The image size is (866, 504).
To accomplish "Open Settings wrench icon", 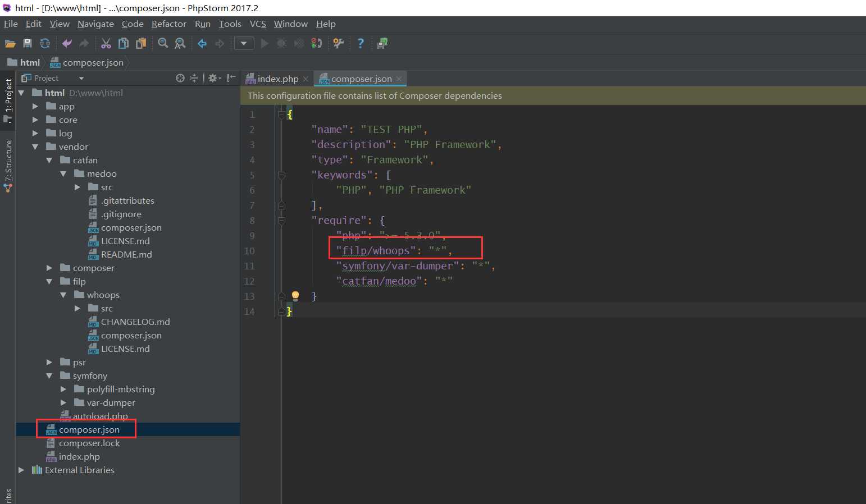I will click(339, 43).
